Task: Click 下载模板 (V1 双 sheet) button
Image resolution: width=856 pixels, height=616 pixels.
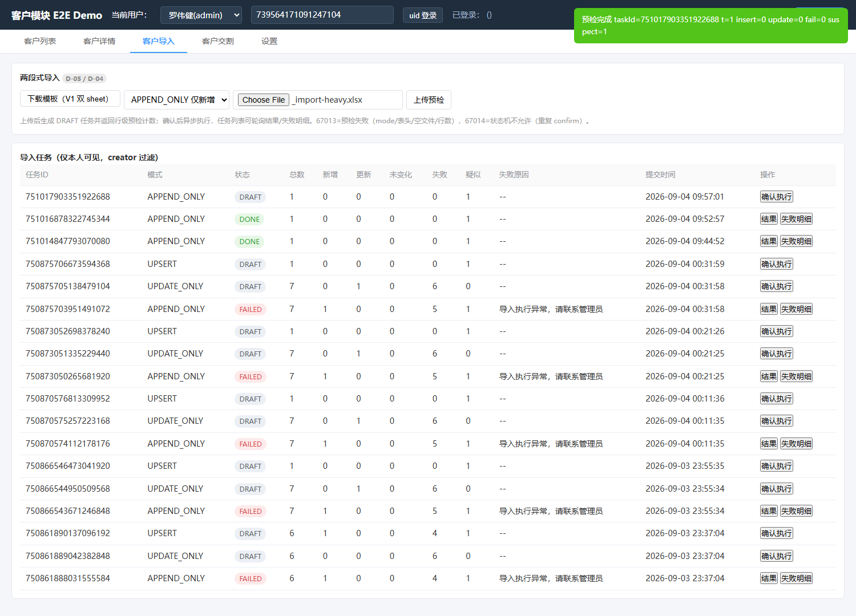Action: pos(70,99)
